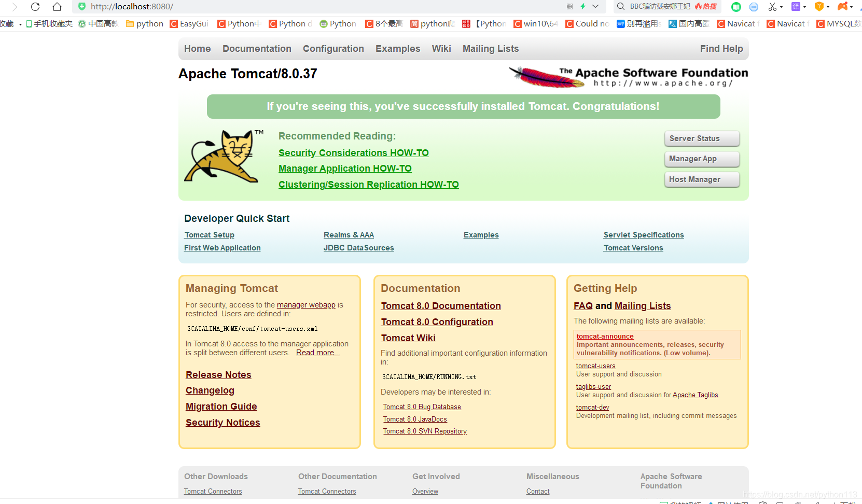Open the First Web Application link
This screenshot has height=504, width=862.
[223, 248]
